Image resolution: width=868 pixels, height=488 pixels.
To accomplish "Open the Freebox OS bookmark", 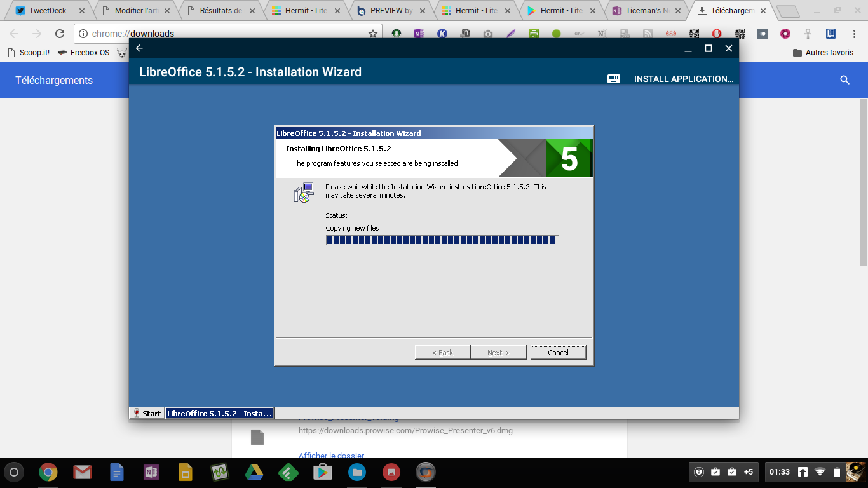I will [83, 53].
